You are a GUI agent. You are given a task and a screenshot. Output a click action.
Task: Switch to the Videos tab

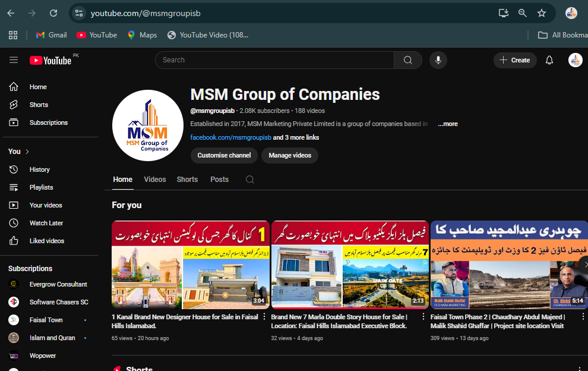coord(155,180)
